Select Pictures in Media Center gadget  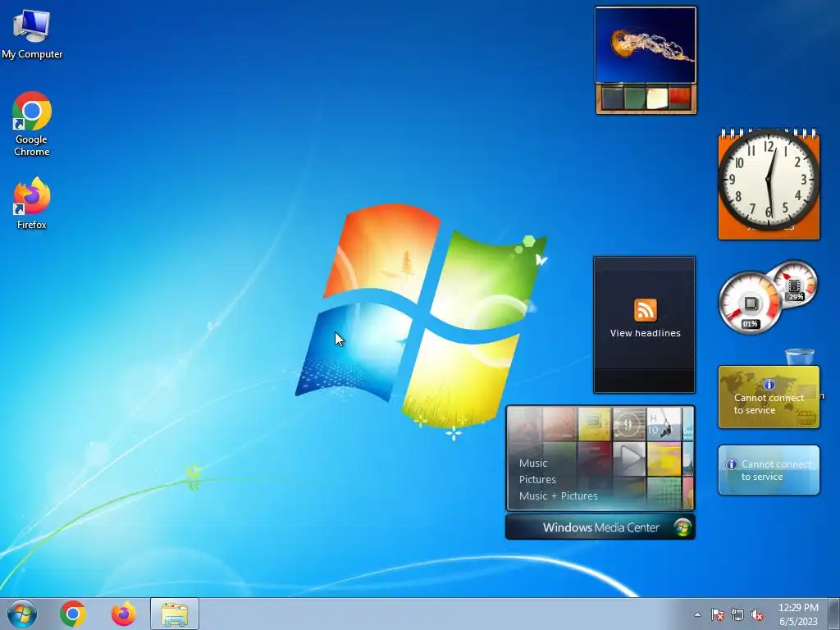coord(537,479)
